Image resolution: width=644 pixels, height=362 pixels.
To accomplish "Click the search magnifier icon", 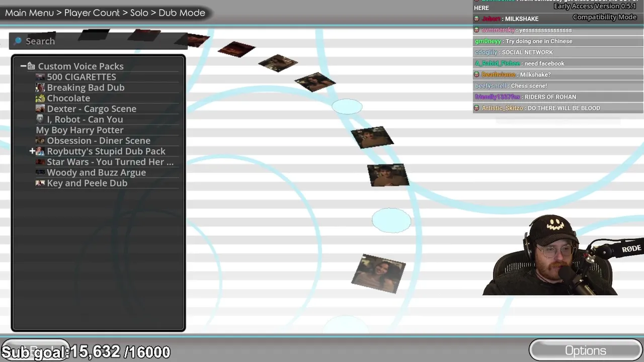I will pos(18,41).
